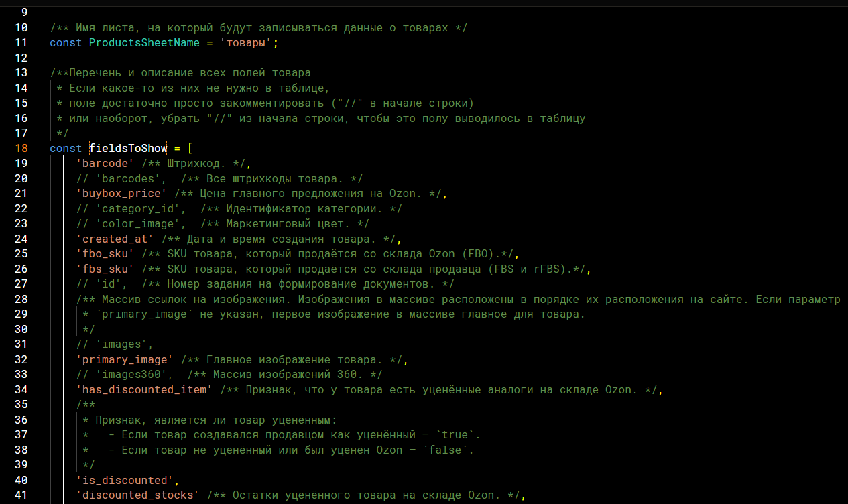Click highlighted line number 18 in the gutter

(21, 148)
